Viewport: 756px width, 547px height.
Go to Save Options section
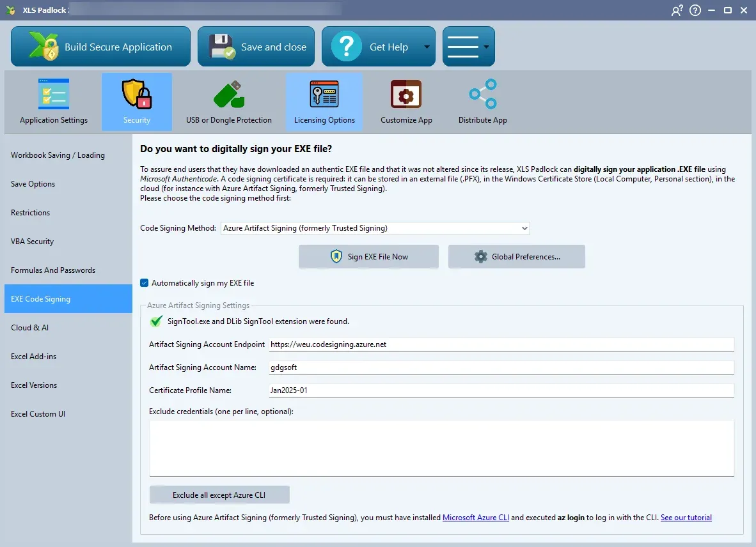point(68,184)
